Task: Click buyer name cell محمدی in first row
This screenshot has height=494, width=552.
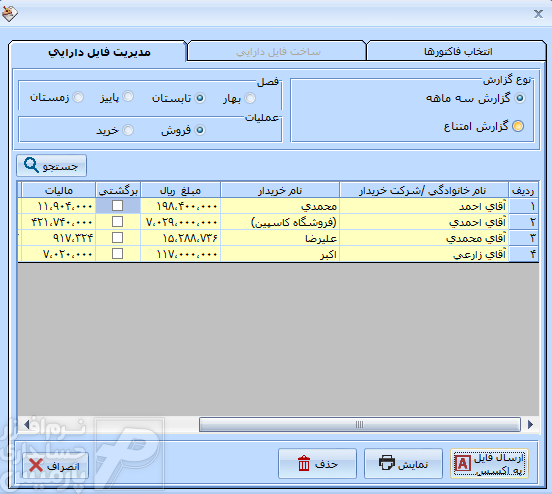Action: click(x=280, y=206)
